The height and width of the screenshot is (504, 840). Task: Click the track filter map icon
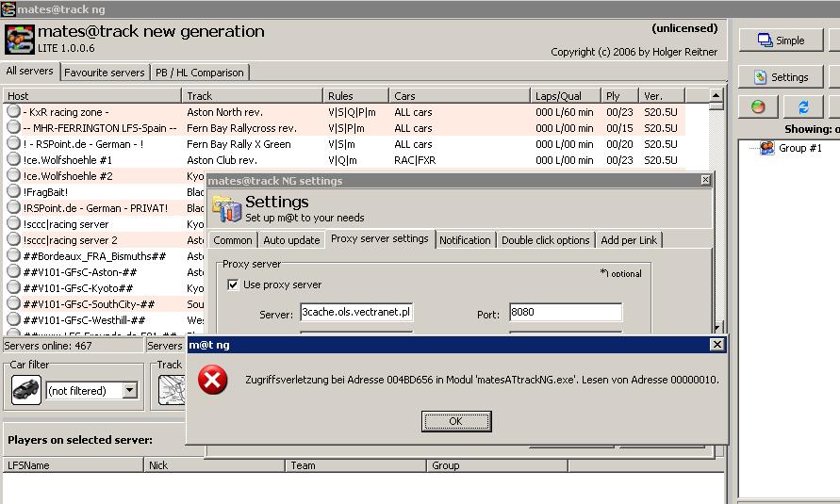[172, 389]
